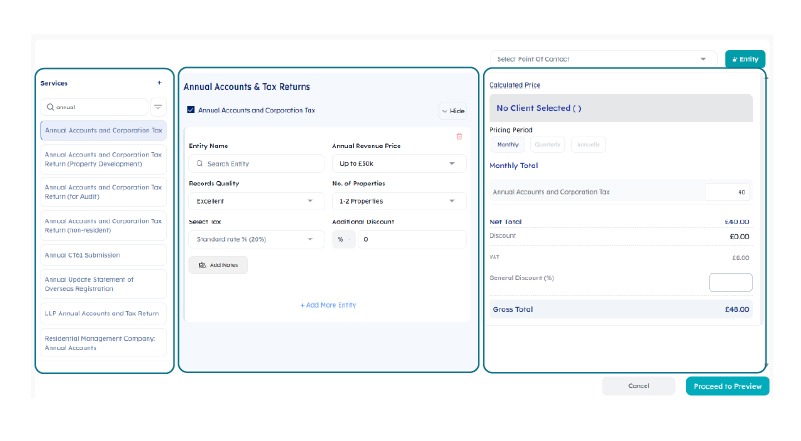Click Proceed to Preview
Image resolution: width=801 pixels, height=441 pixels.
click(x=727, y=386)
